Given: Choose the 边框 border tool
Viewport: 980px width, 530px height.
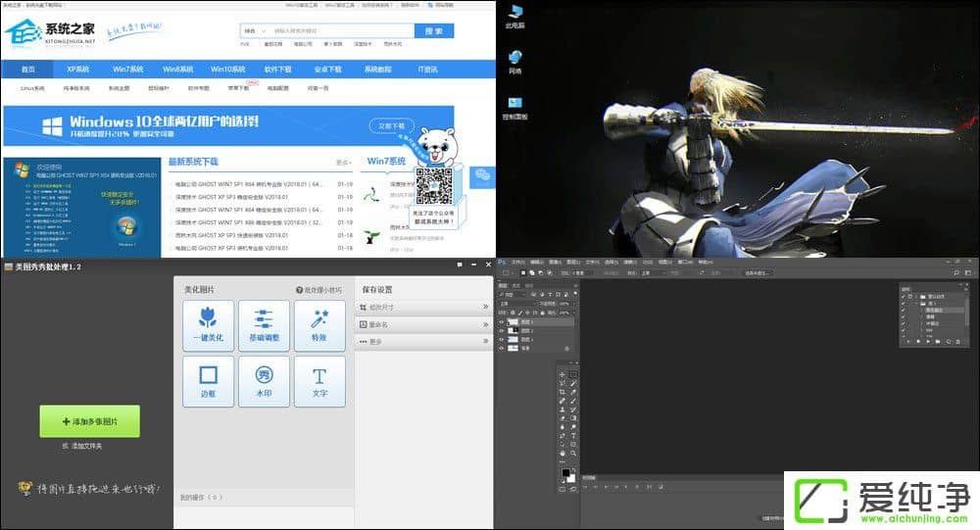Looking at the screenshot, I should [208, 381].
